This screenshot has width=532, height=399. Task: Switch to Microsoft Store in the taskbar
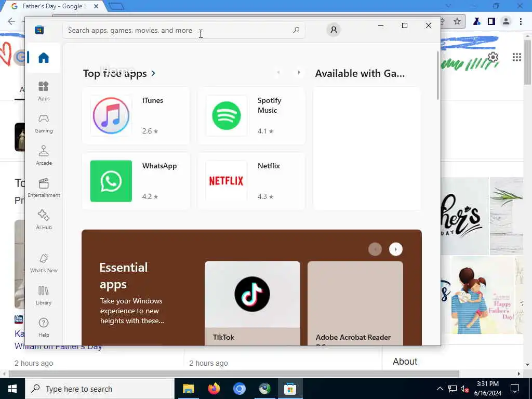coord(290,389)
